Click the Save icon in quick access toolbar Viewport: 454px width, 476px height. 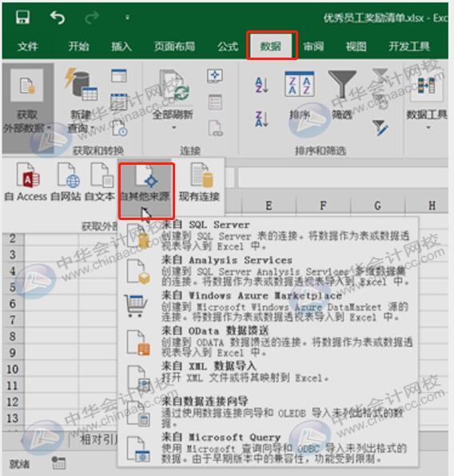pyautogui.click(x=22, y=17)
